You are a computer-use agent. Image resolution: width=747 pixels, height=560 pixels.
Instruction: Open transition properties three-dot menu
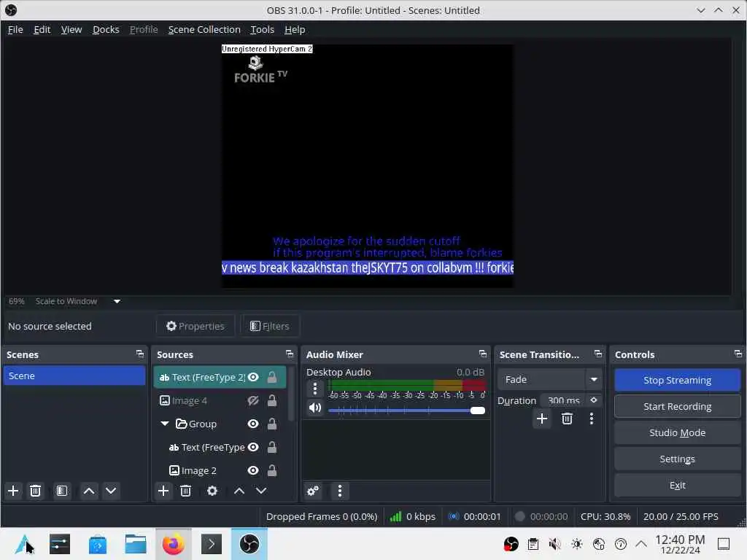pos(592,419)
